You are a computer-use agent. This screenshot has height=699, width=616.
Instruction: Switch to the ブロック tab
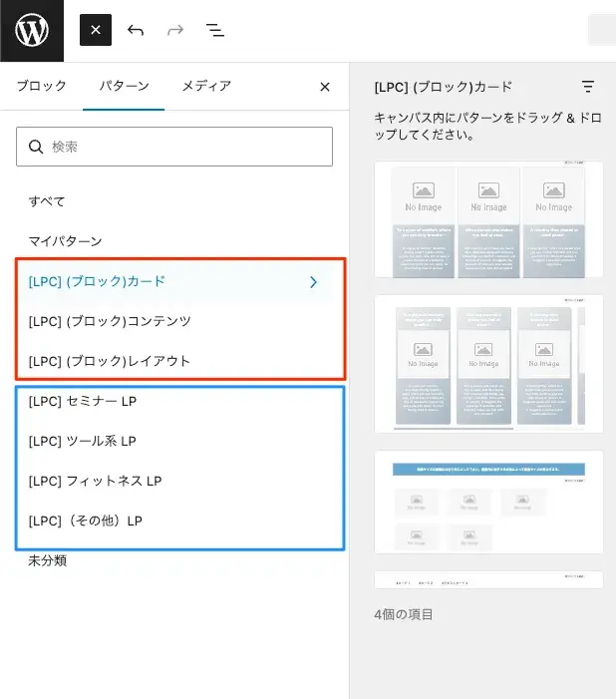click(x=41, y=87)
